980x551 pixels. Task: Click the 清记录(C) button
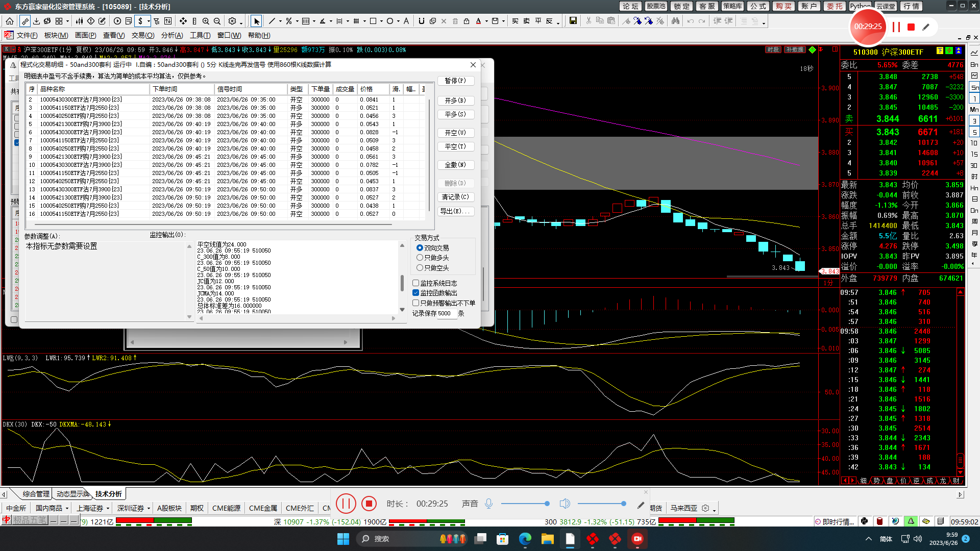pyautogui.click(x=455, y=197)
